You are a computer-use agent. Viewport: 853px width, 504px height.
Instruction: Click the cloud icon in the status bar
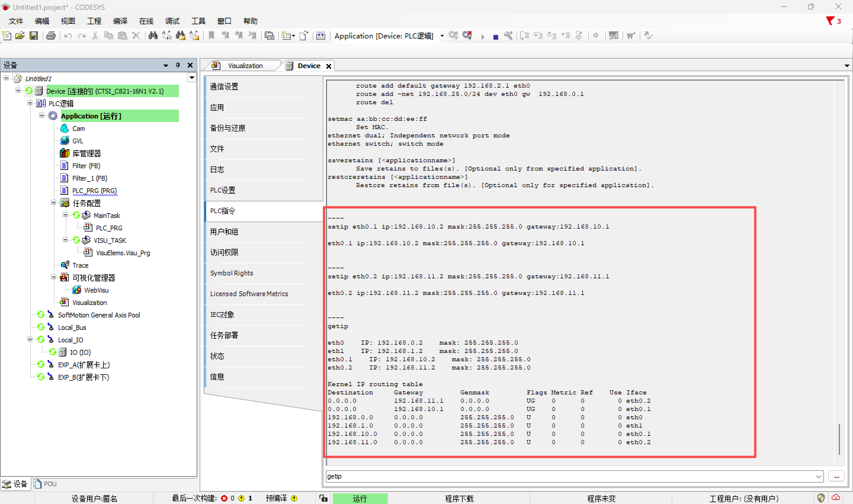point(836,498)
